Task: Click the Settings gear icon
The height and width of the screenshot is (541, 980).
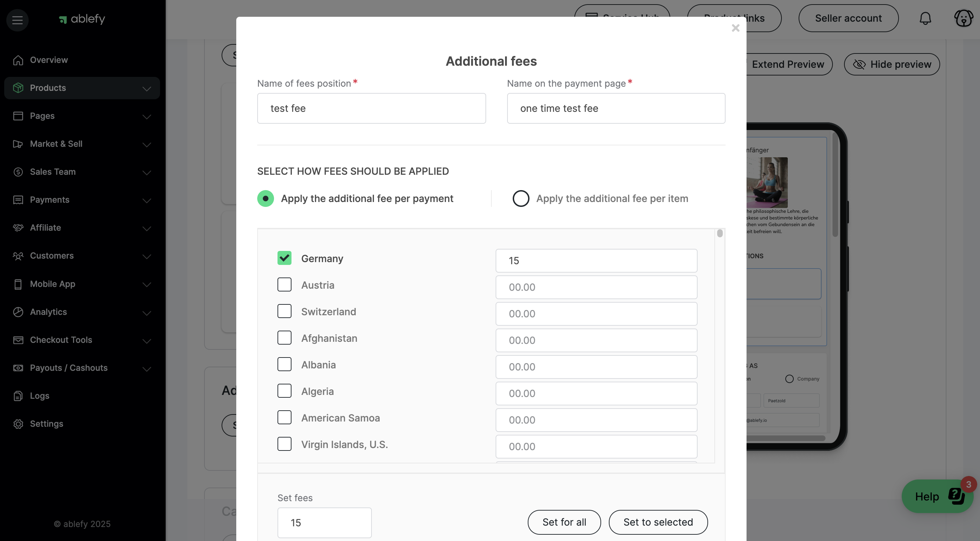Action: pyautogui.click(x=18, y=424)
